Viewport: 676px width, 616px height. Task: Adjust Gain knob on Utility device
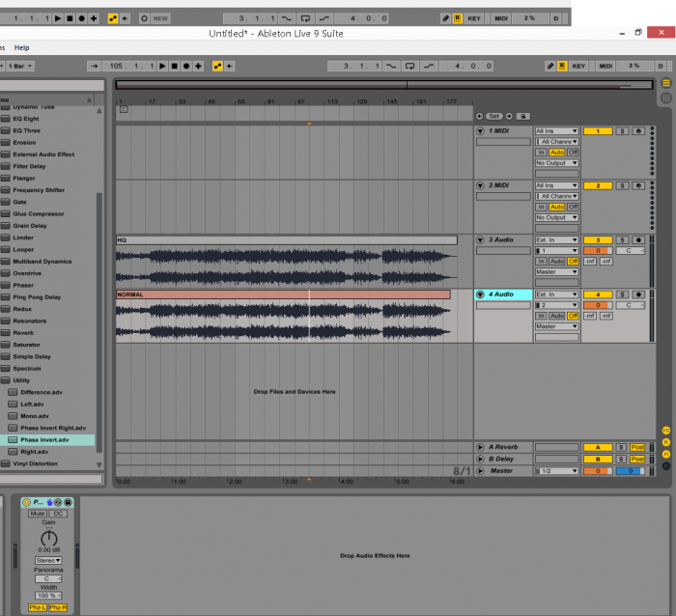coord(48,538)
